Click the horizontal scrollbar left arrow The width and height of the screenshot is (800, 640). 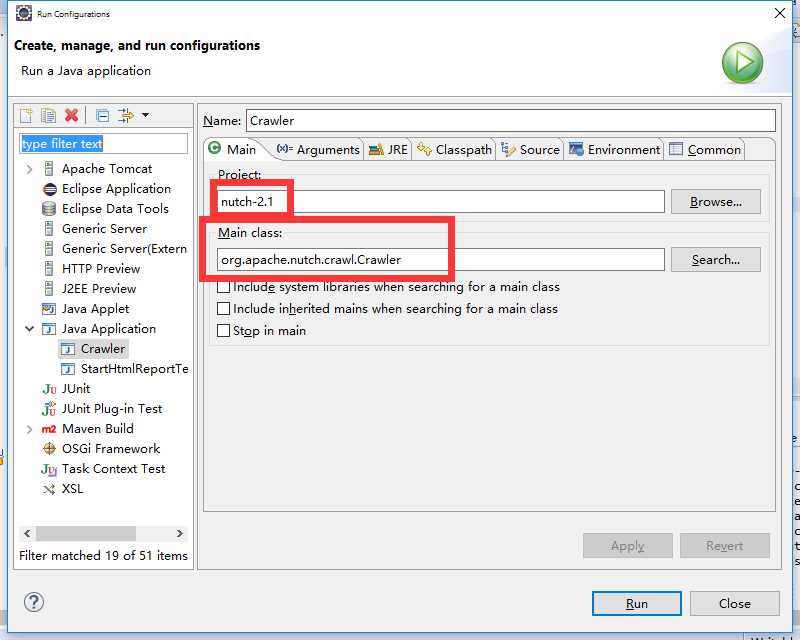pos(27,533)
